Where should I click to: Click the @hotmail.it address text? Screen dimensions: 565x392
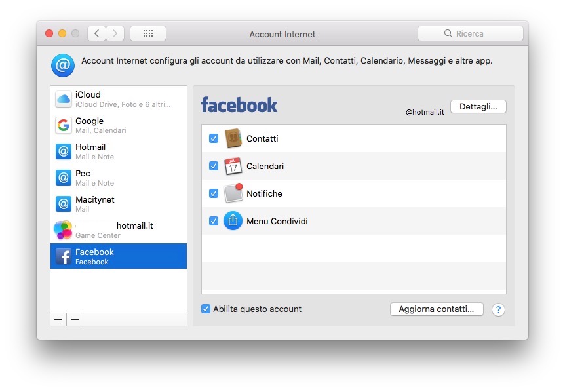pos(425,112)
